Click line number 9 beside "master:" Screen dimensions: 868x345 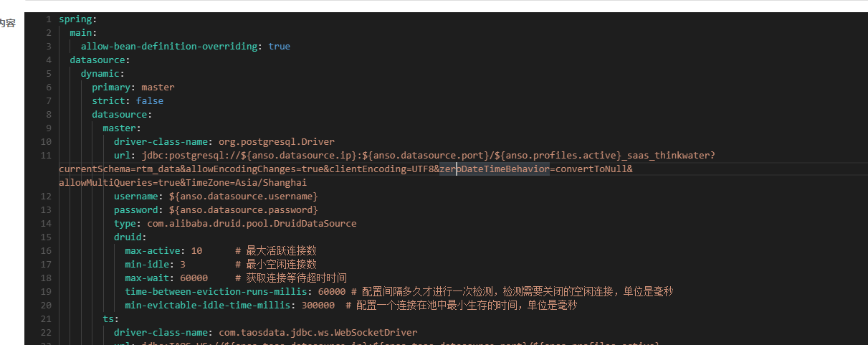coord(48,128)
